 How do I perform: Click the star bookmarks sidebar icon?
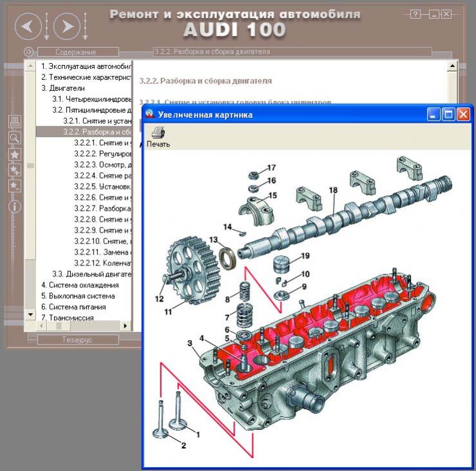pyautogui.click(x=14, y=155)
